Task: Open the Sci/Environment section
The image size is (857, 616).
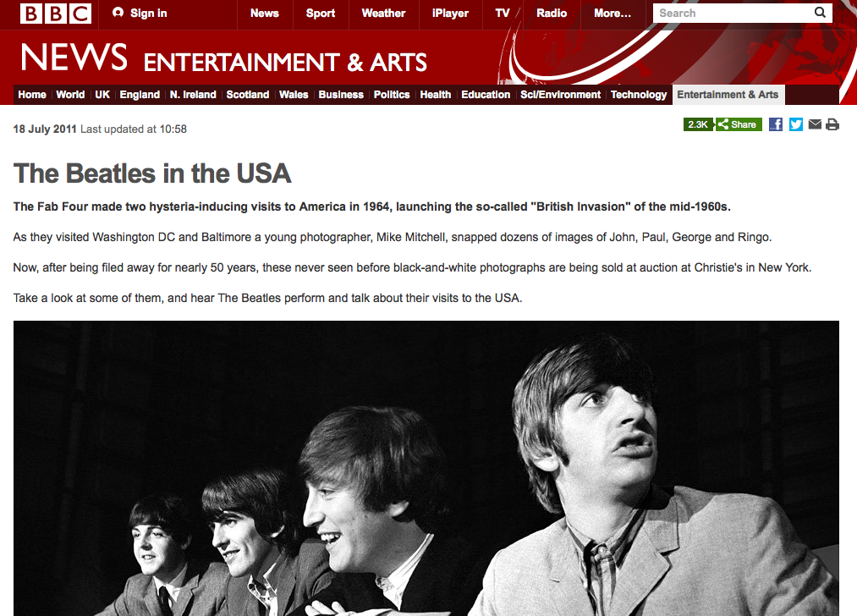Action: click(560, 95)
